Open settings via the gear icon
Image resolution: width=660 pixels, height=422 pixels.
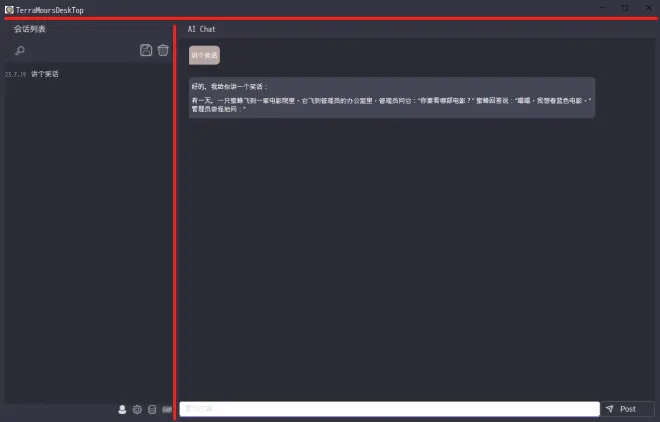(x=137, y=409)
